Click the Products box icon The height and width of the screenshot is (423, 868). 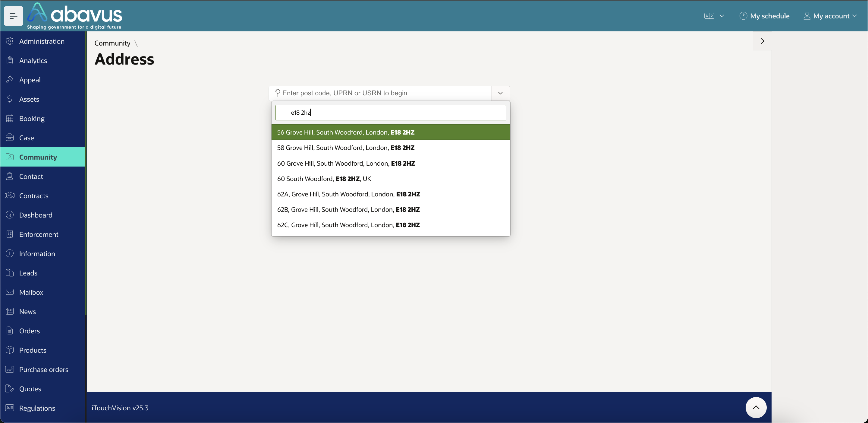10,350
